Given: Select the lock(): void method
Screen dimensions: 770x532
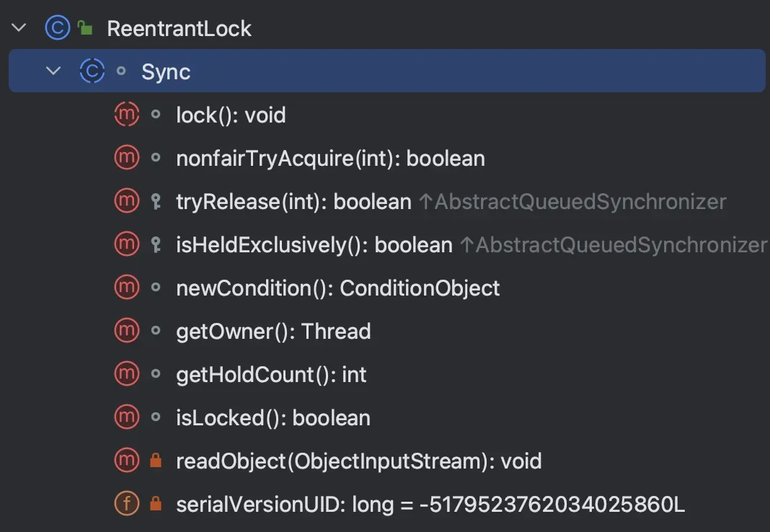Looking at the screenshot, I should (231, 115).
